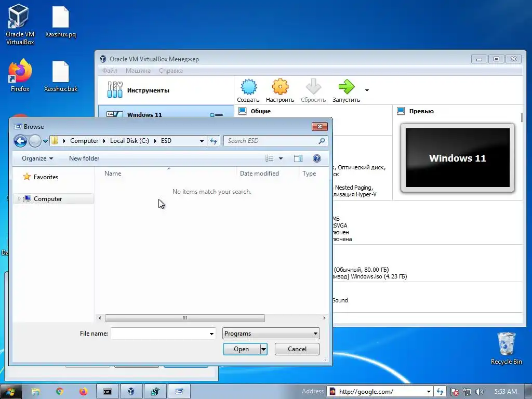Click Local Disk (C:) in the breadcrumb

(129, 141)
